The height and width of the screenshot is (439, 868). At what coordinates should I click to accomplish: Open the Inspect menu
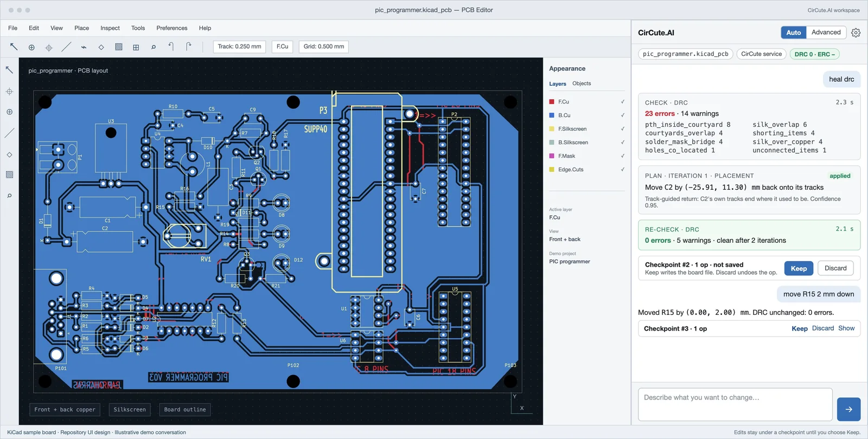pos(110,28)
